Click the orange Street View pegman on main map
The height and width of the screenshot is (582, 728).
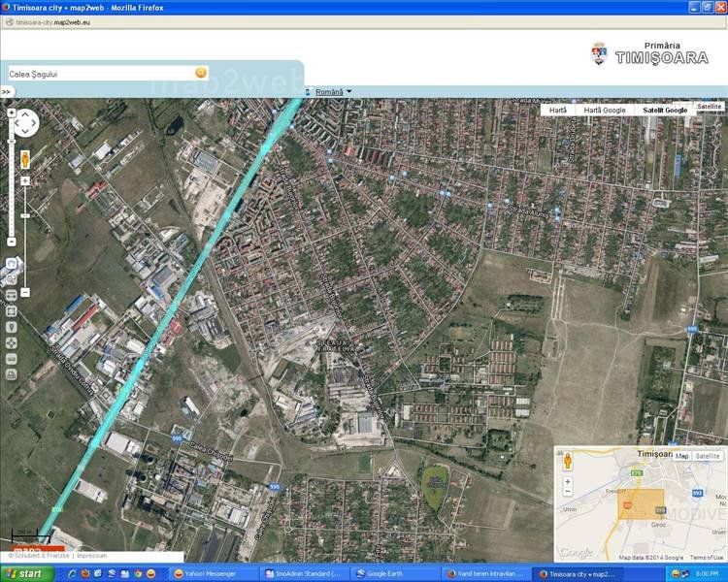24,159
